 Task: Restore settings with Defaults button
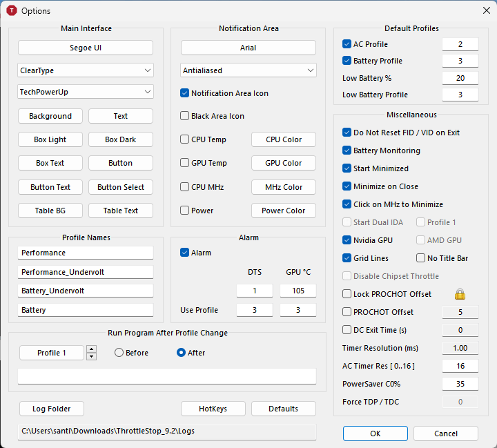(284, 409)
